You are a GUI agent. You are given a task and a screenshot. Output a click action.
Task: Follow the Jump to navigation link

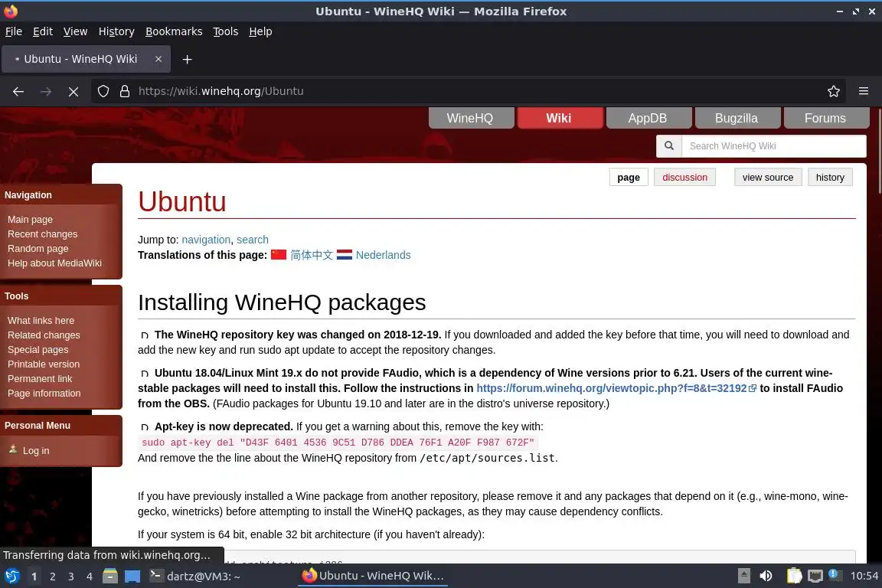(x=206, y=240)
